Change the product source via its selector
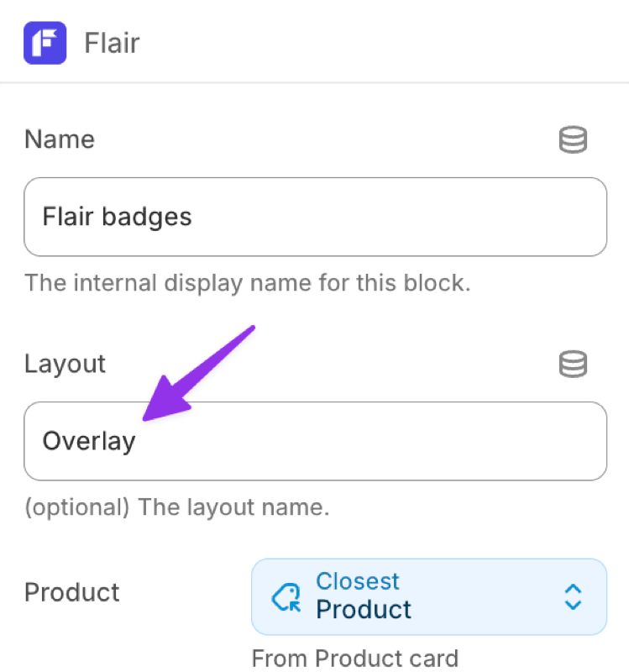Image resolution: width=629 pixels, height=672 pixels. (428, 596)
